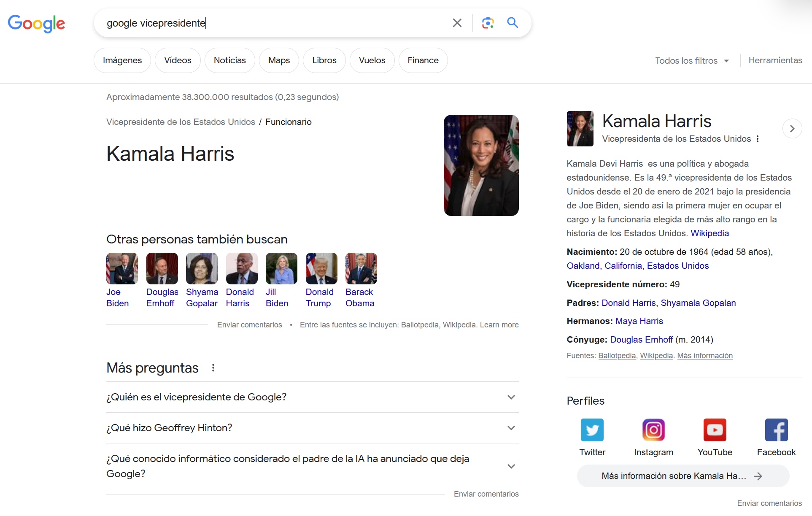
Task: Open Douglas Emhoff thumbnail
Action: click(x=162, y=268)
